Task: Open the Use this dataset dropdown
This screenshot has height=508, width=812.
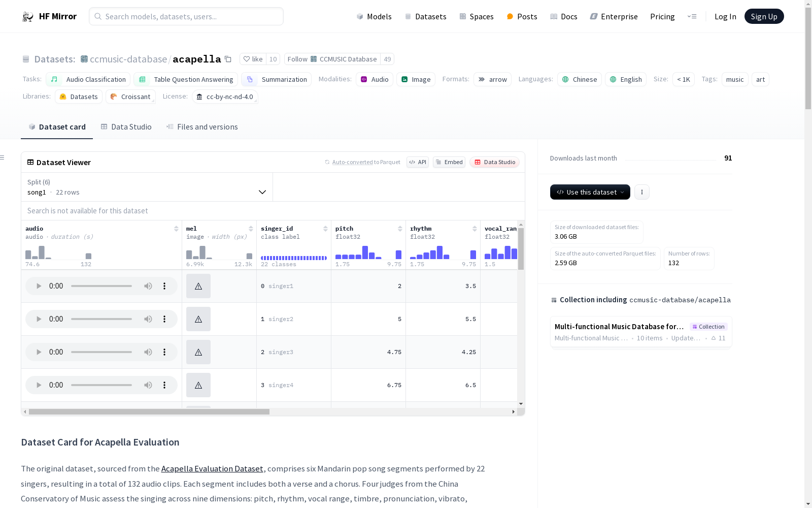Action: coord(590,192)
